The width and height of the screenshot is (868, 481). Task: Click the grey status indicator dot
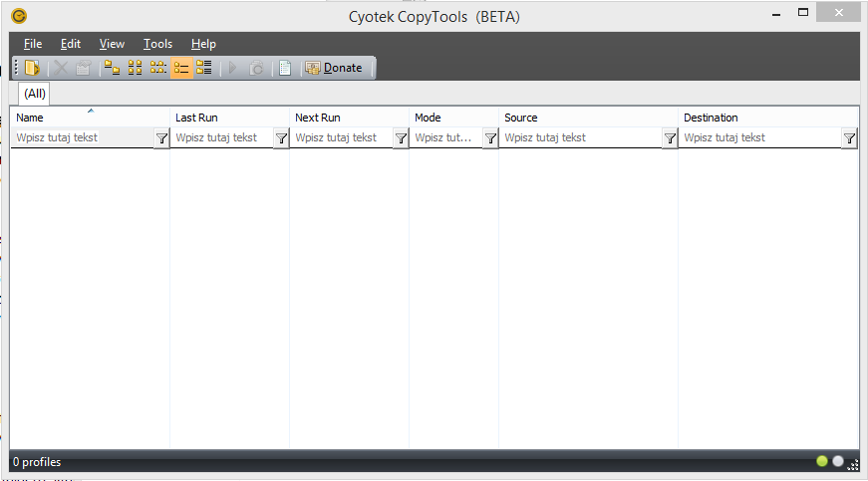click(838, 461)
